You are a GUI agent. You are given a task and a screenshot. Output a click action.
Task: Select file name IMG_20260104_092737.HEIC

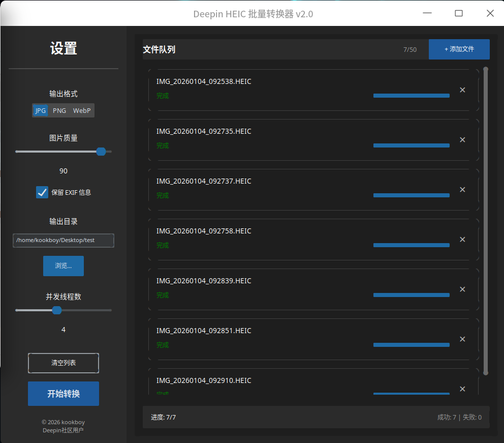coord(204,182)
